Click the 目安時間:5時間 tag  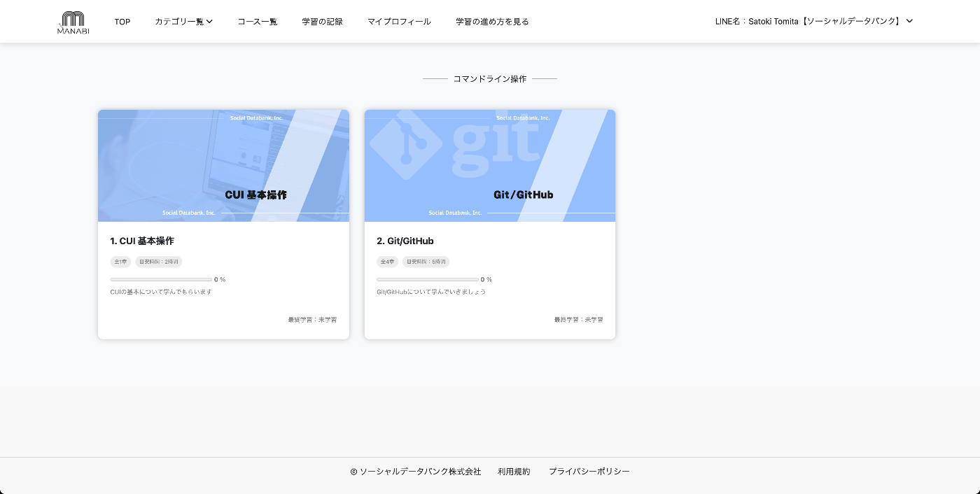pos(426,262)
